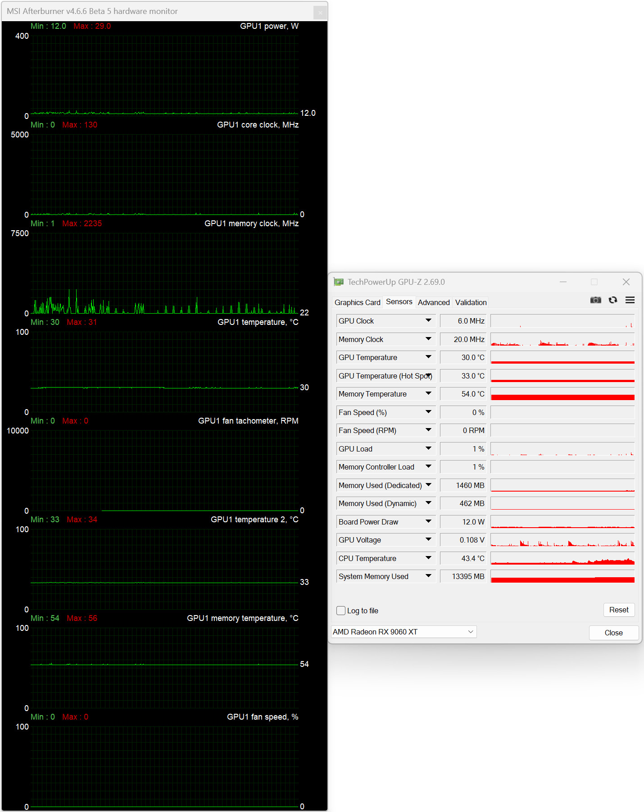Open the Memory Temperature sensor dropdown
This screenshot has width=644, height=812.
click(x=428, y=394)
